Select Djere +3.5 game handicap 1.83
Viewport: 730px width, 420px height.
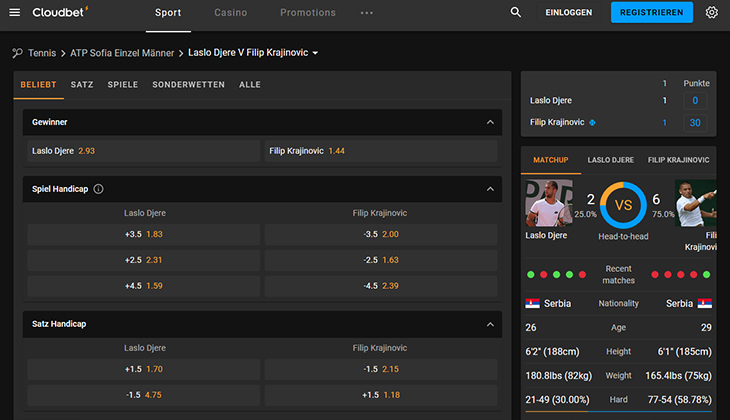coord(143,234)
